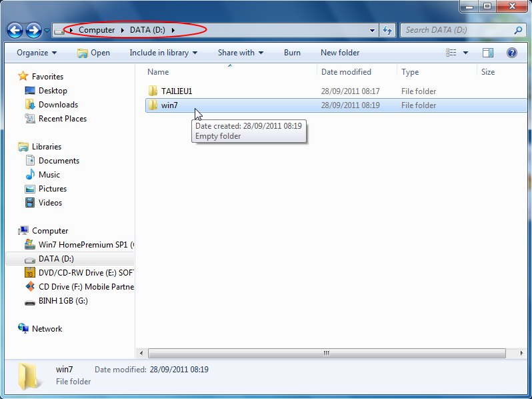Open the Share with menu
This screenshot has width=532, height=399.
tap(240, 53)
